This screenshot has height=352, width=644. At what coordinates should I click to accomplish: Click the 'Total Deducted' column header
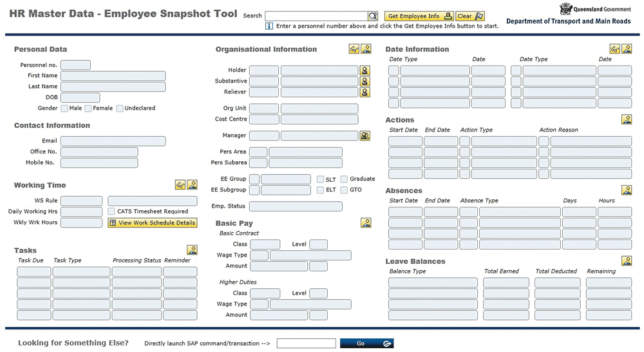[556, 271]
